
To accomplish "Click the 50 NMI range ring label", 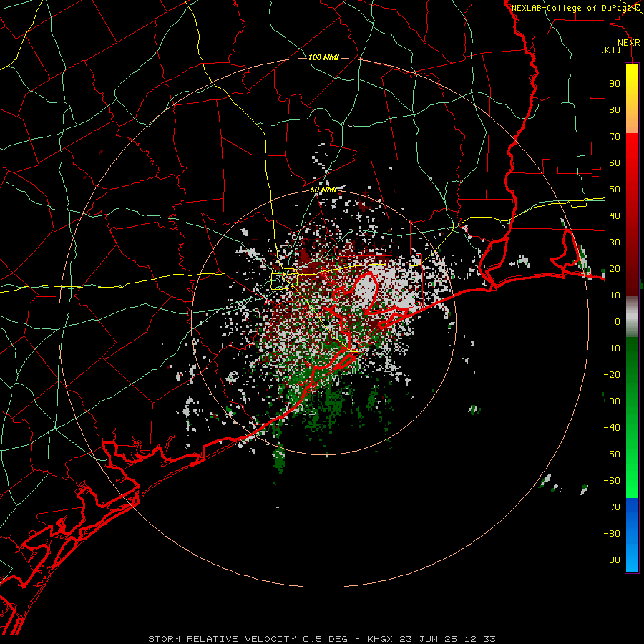I will (x=323, y=190).
